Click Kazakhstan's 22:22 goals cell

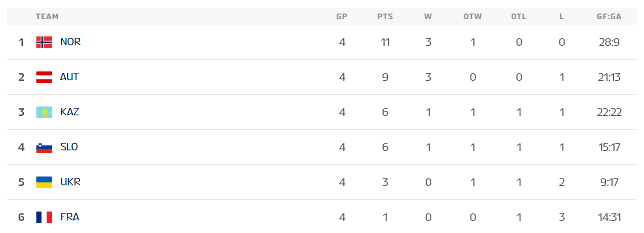(609, 112)
